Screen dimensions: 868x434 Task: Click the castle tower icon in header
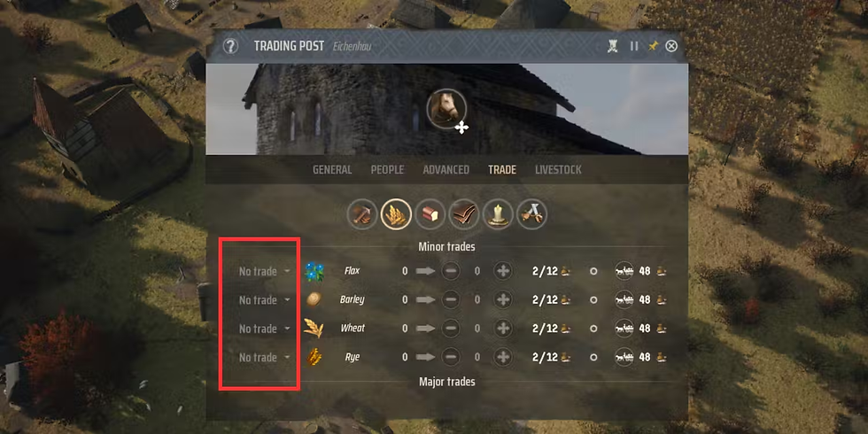tap(612, 46)
